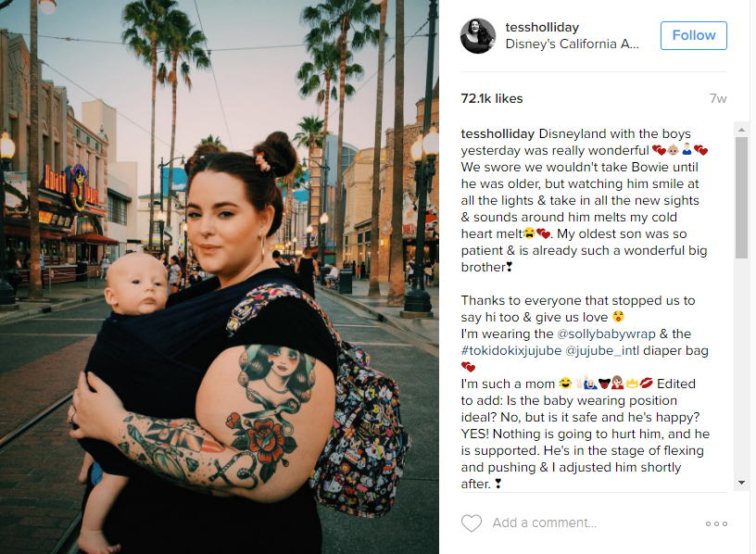The height and width of the screenshot is (554, 756).
Task: Click the crown emoji in caption
Action: (x=632, y=384)
